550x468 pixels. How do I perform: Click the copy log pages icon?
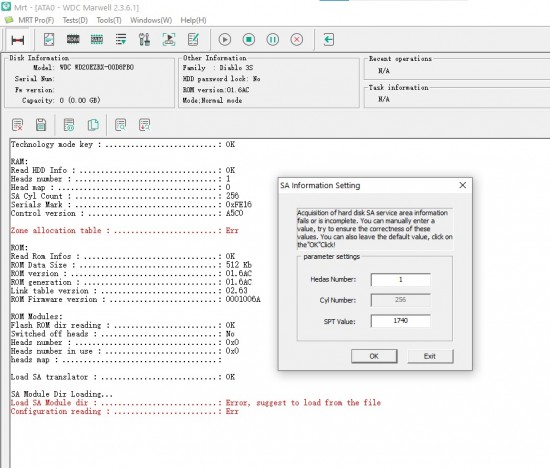click(93, 125)
